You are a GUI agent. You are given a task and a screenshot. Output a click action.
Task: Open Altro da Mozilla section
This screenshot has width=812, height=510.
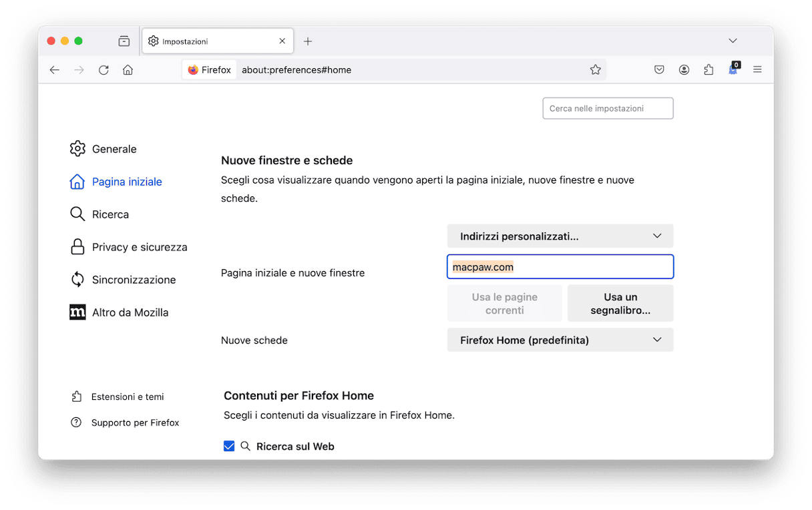coord(119,312)
